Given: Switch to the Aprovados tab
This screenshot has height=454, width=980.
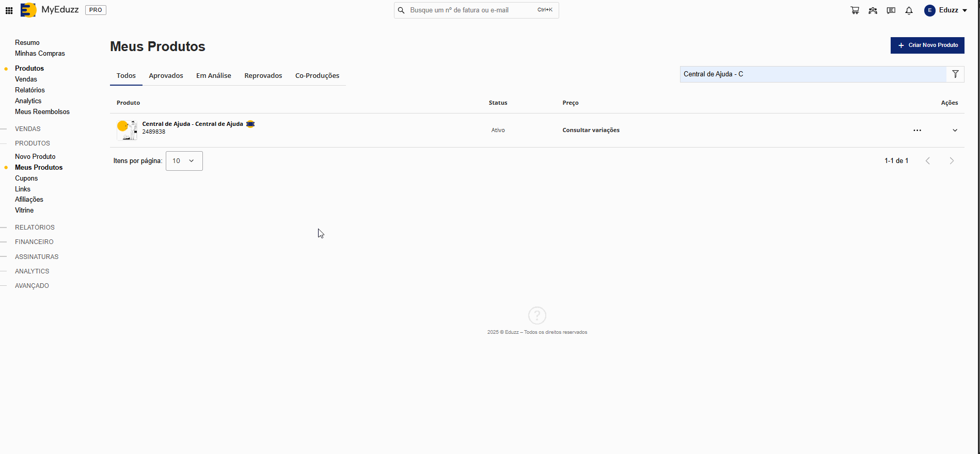Looking at the screenshot, I should (166, 76).
